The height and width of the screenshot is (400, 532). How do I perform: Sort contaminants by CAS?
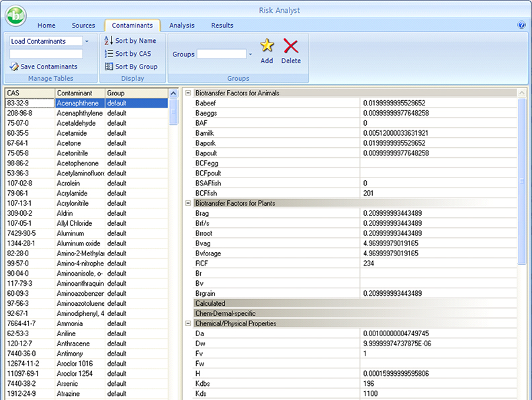[x=129, y=54]
